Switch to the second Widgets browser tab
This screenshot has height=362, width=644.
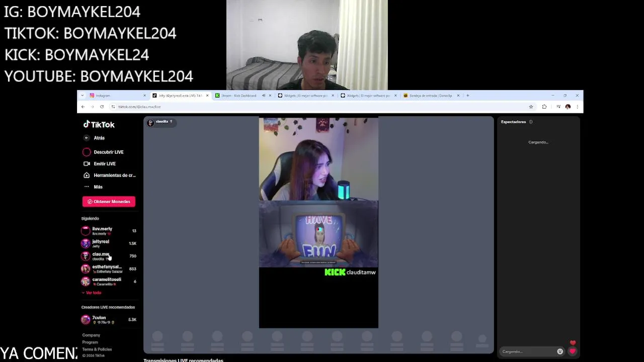tap(367, 96)
